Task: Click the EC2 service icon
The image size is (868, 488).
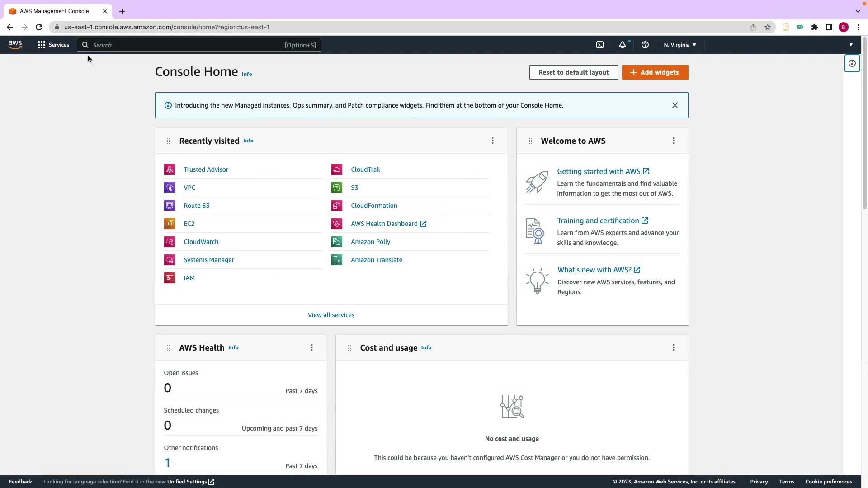Action: tap(170, 224)
